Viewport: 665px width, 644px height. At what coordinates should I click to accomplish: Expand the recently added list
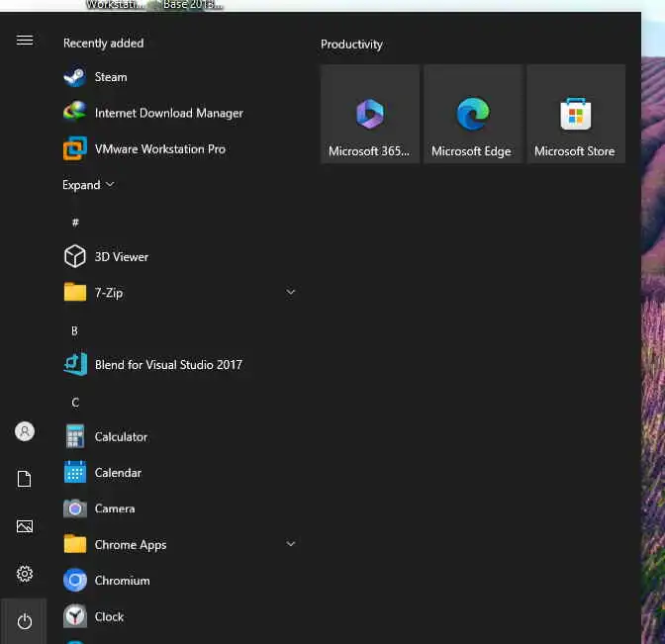pos(88,185)
